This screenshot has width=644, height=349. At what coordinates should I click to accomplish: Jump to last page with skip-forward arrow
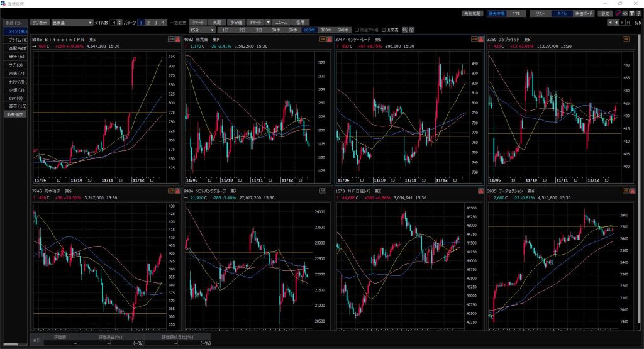coord(628,22)
